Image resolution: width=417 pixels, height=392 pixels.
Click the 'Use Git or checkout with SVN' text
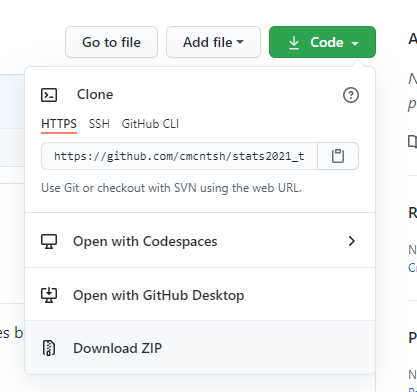(x=171, y=188)
